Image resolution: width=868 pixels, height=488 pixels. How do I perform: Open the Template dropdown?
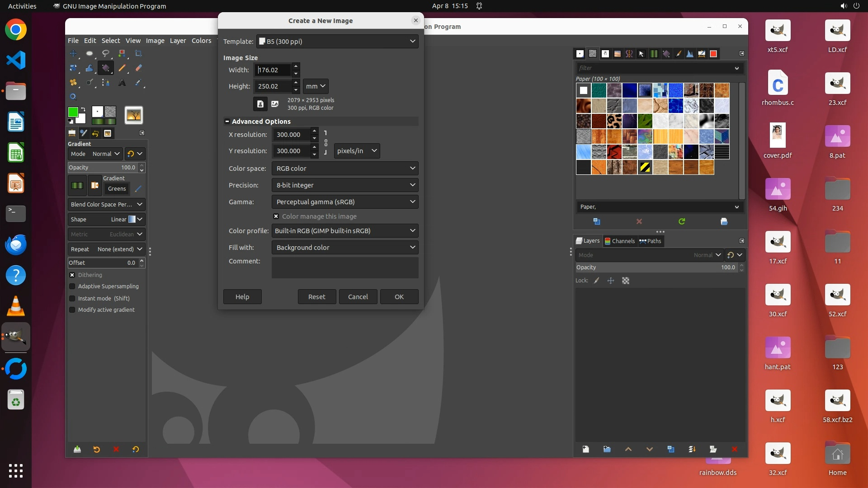[337, 41]
